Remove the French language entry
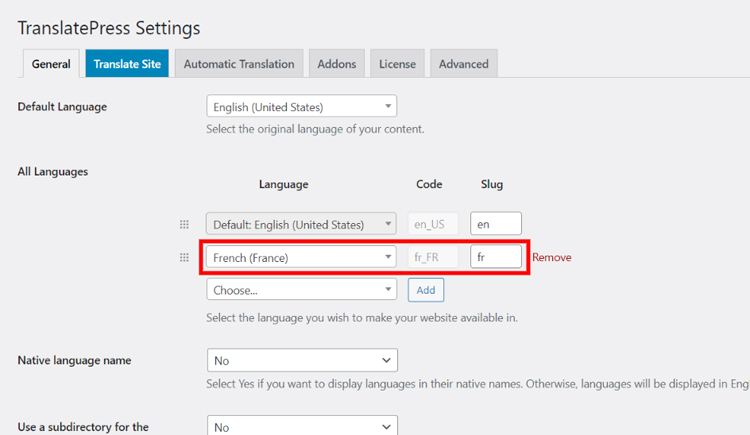 coord(552,257)
